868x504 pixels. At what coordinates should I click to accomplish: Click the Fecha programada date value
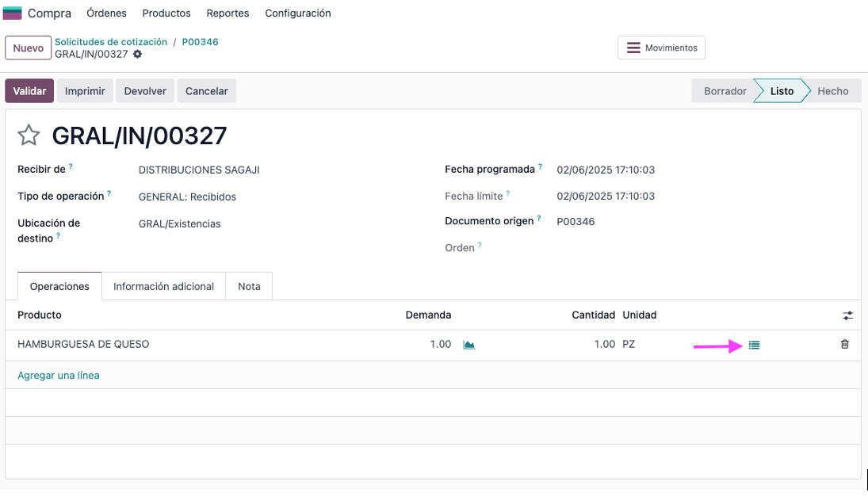tap(606, 170)
